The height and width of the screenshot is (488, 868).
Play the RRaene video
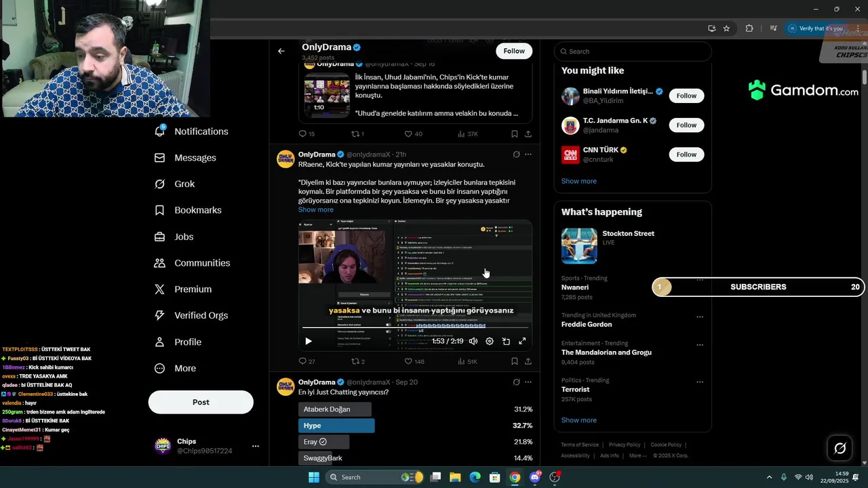(x=309, y=342)
